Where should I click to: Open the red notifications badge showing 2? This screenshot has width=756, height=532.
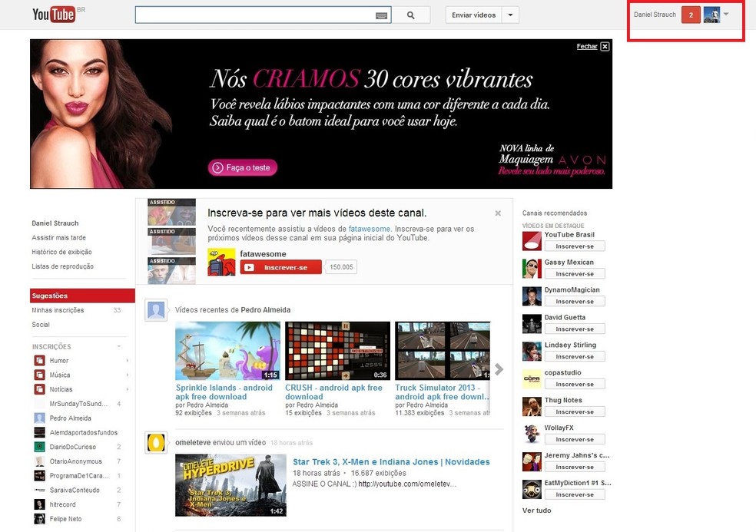pos(691,15)
